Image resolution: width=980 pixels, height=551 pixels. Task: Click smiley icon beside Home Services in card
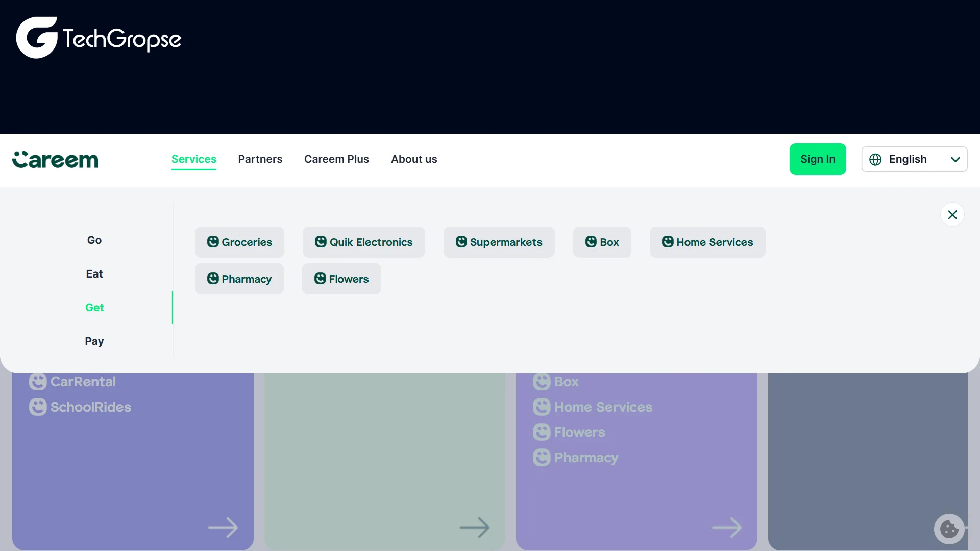coord(542,407)
